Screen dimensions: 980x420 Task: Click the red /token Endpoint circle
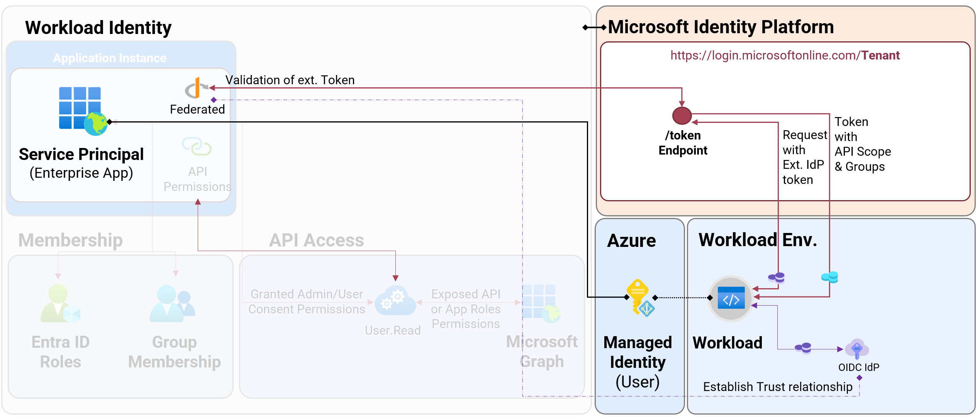[682, 116]
